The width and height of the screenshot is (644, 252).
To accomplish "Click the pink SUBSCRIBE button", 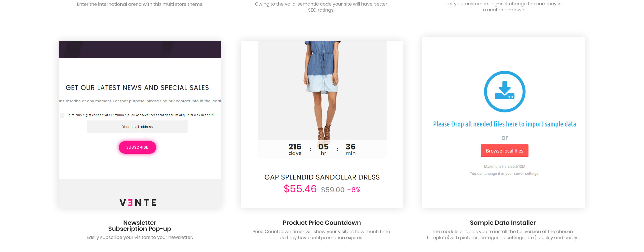I will (x=137, y=147).
